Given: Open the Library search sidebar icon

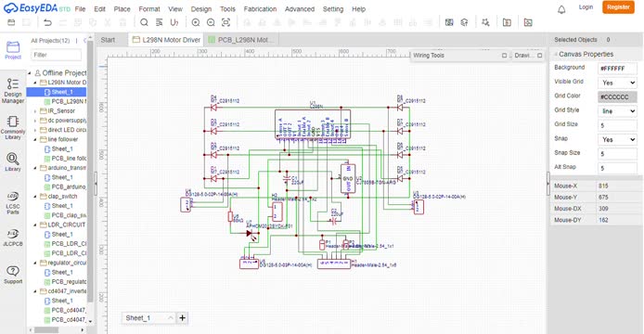Looking at the screenshot, I should pyautogui.click(x=13, y=161).
